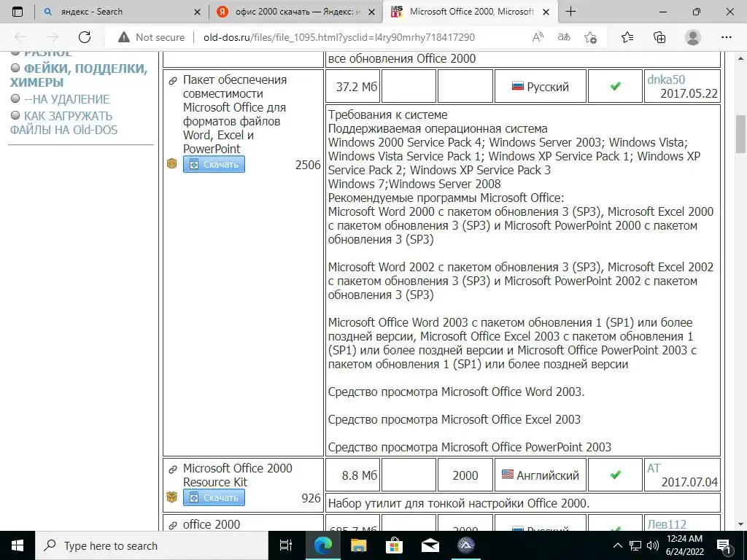
Task: Click link icon beside Microsoft Office 2000 Resource Kit
Action: coord(172,470)
